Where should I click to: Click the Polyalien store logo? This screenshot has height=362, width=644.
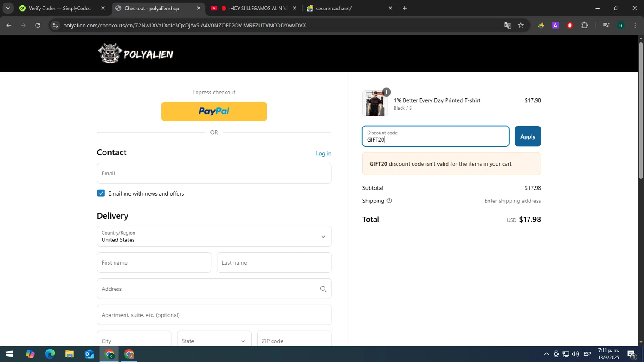pyautogui.click(x=136, y=53)
